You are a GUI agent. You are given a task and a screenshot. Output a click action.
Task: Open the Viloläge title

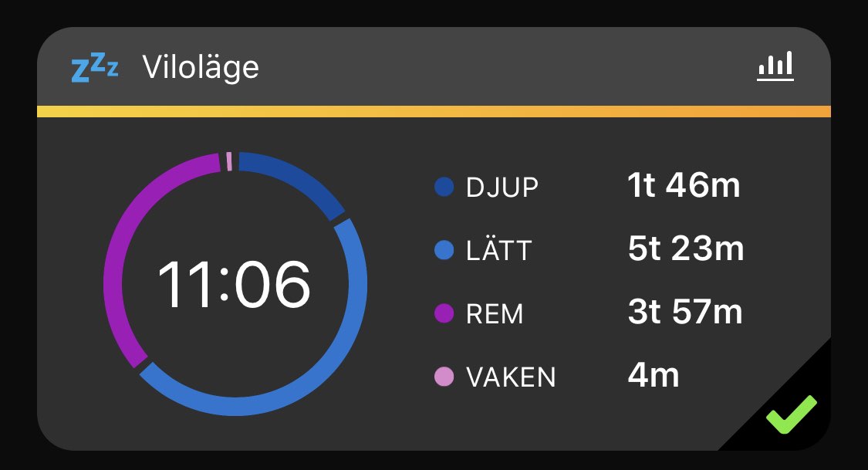click(201, 68)
